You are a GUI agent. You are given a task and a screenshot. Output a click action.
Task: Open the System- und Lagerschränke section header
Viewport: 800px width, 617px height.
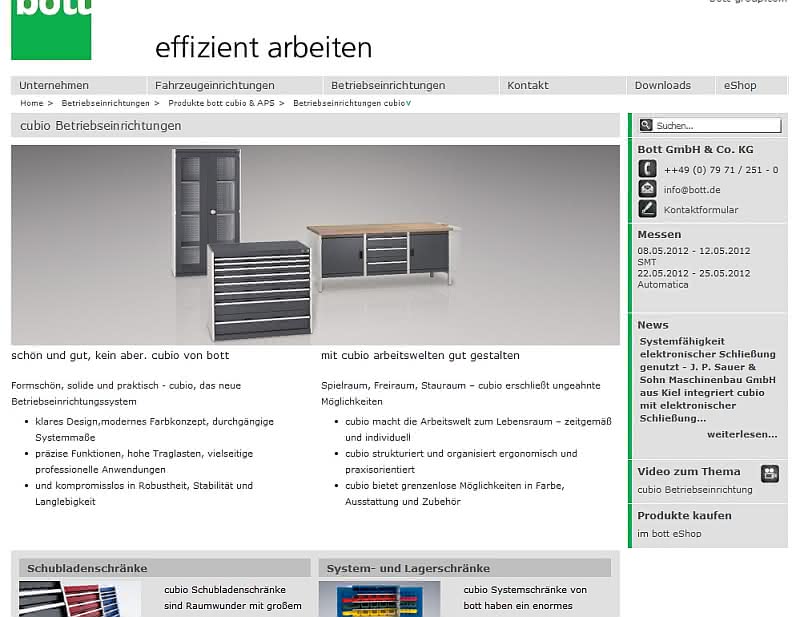(465, 568)
